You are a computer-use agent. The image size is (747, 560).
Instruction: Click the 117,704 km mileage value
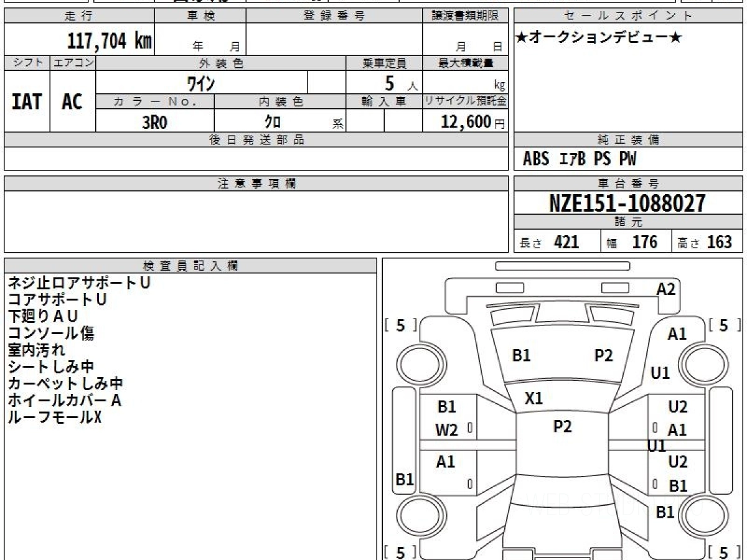coord(110,41)
